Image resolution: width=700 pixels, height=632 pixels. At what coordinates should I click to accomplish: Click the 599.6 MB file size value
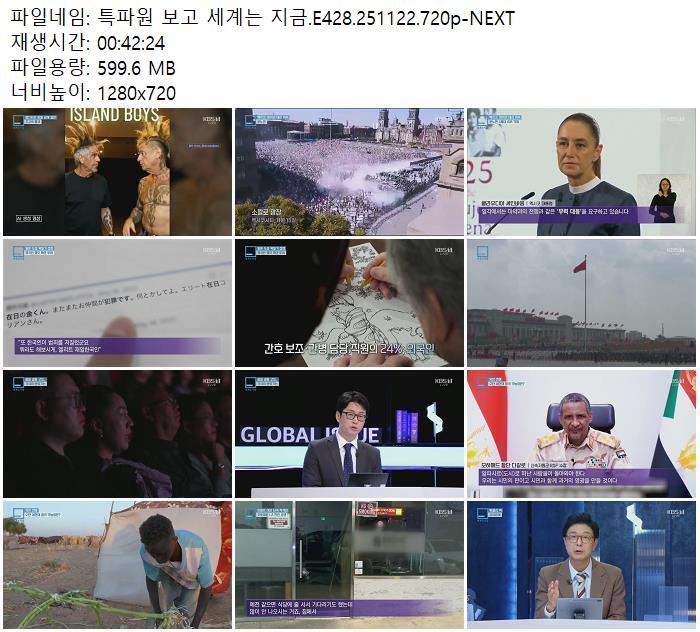pyautogui.click(x=136, y=68)
